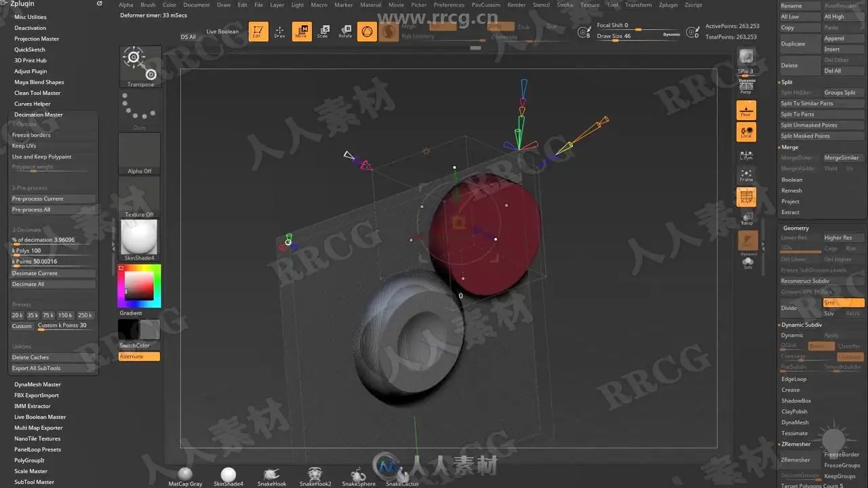The height and width of the screenshot is (488, 868).
Task: Expand the Remesh subpalette
Action: coord(791,190)
